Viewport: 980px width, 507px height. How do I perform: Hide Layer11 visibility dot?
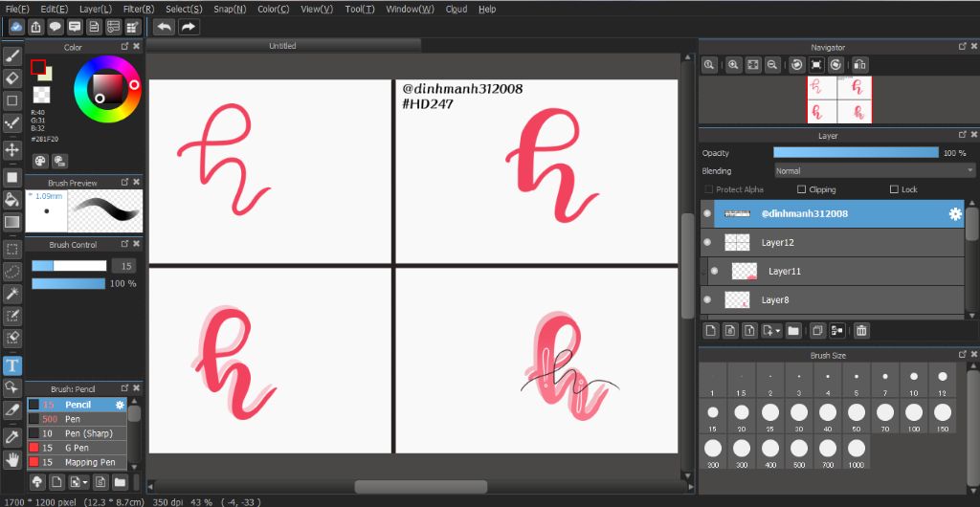coord(714,271)
